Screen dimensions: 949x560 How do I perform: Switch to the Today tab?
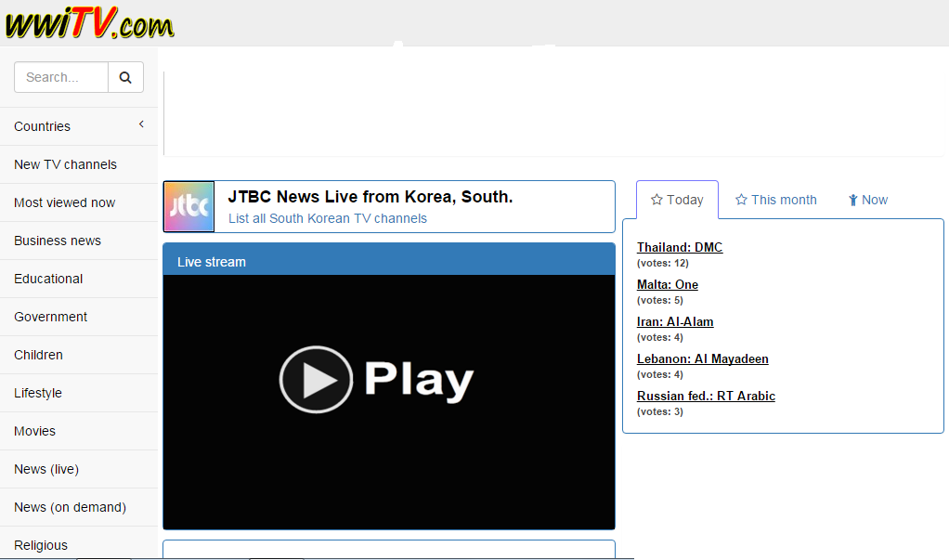(x=677, y=200)
